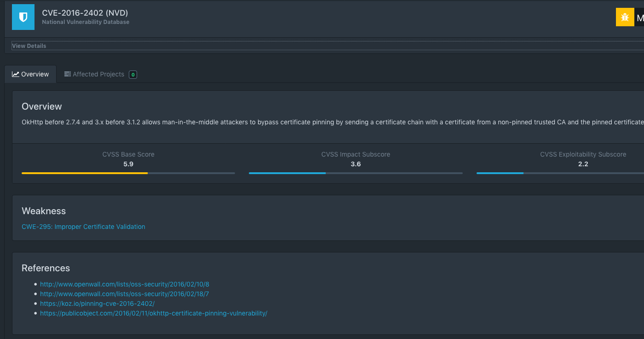Screen dimensions: 644x339
Task: Click the Weakness section heading
Action: tap(44, 211)
